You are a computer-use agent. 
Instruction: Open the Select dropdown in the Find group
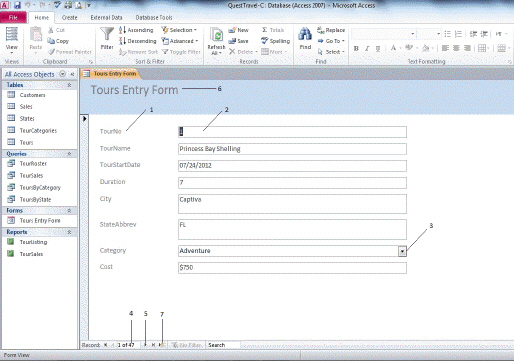[331, 52]
